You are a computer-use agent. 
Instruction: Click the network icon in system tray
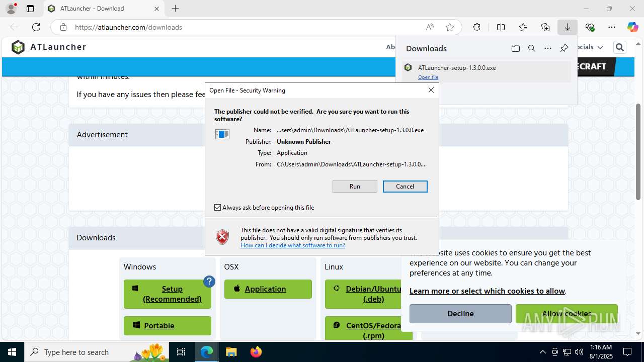(x=567, y=352)
